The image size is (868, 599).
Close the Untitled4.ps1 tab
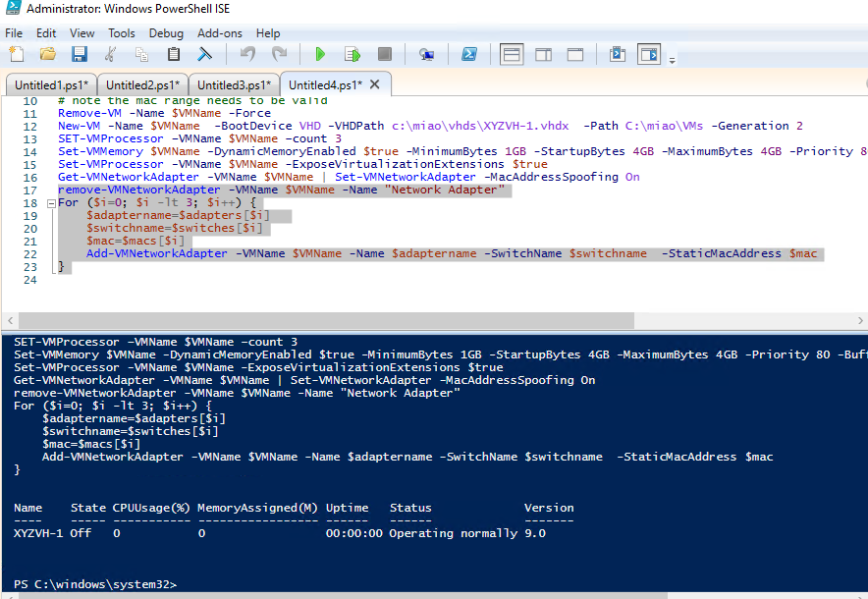point(375,84)
